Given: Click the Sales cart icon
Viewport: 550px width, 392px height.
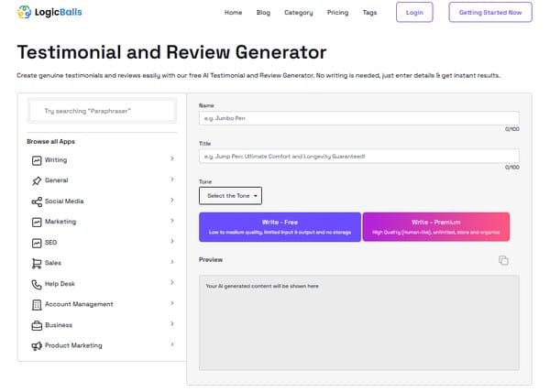Looking at the screenshot, I should point(37,264).
